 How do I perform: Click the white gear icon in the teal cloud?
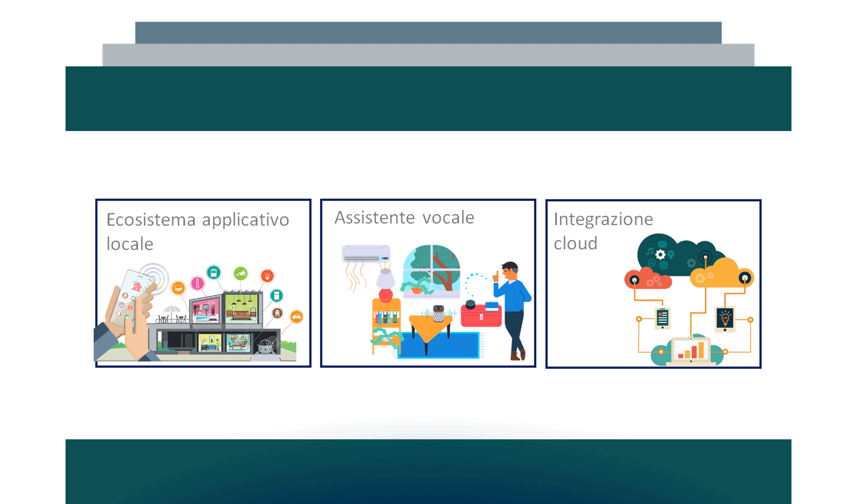tap(660, 254)
